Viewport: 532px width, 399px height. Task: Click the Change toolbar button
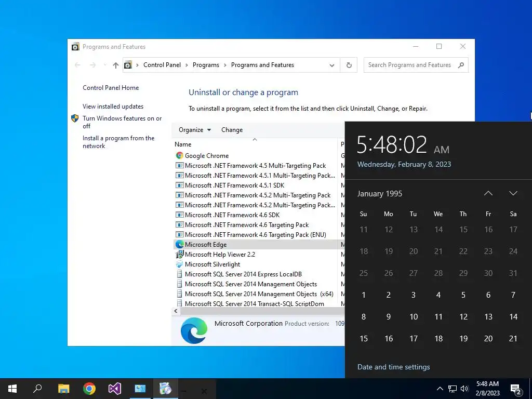(x=232, y=129)
